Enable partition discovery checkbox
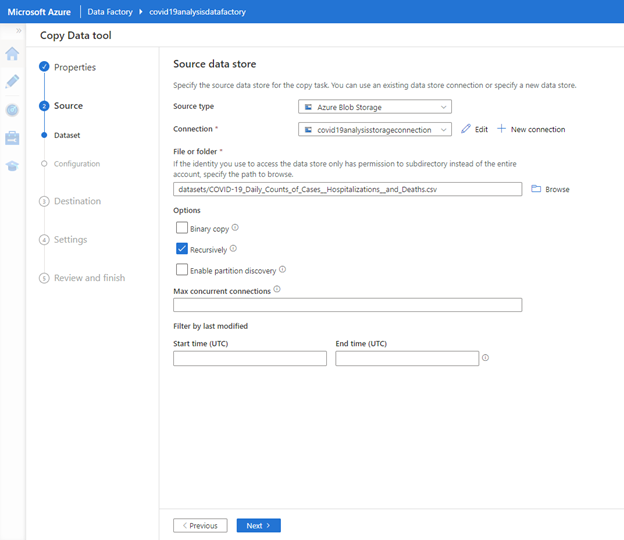This screenshot has height=540, width=624. [x=182, y=269]
